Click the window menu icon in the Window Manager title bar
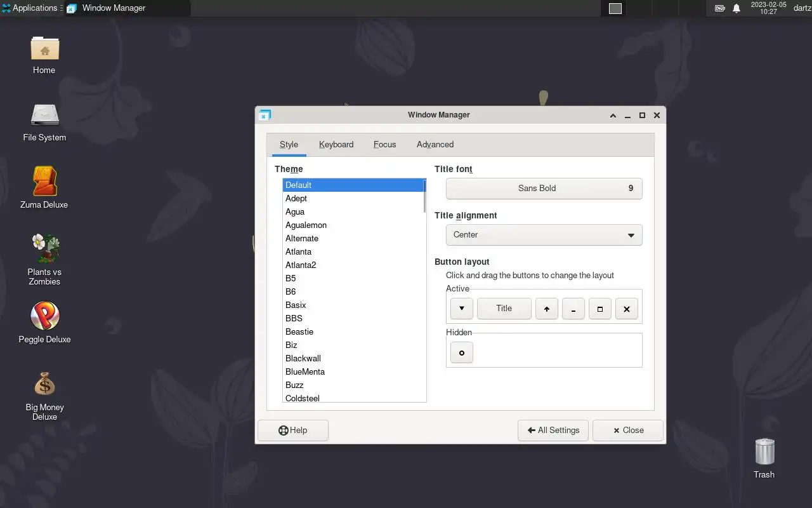 tap(265, 115)
